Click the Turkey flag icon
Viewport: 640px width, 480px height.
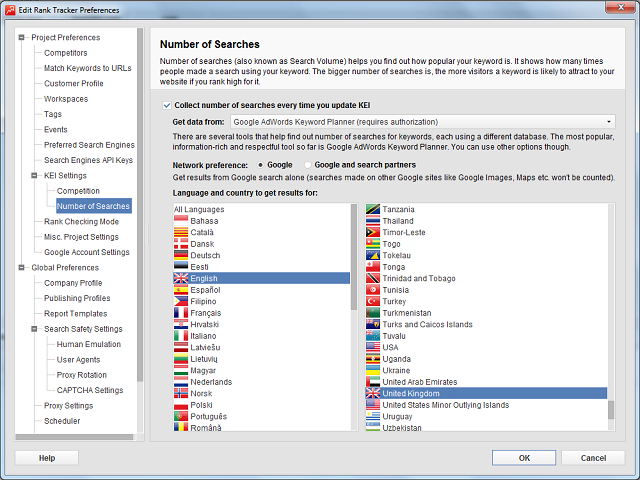[x=373, y=301]
